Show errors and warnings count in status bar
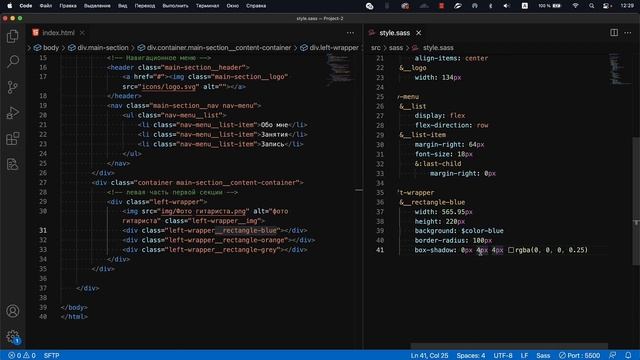The width and height of the screenshot is (640, 360). (x=22, y=356)
